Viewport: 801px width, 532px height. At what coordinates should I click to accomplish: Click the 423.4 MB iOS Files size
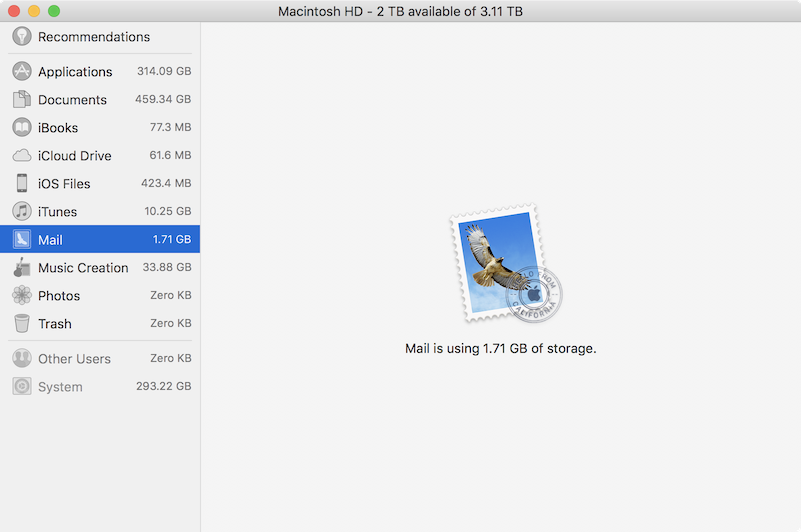(166, 183)
